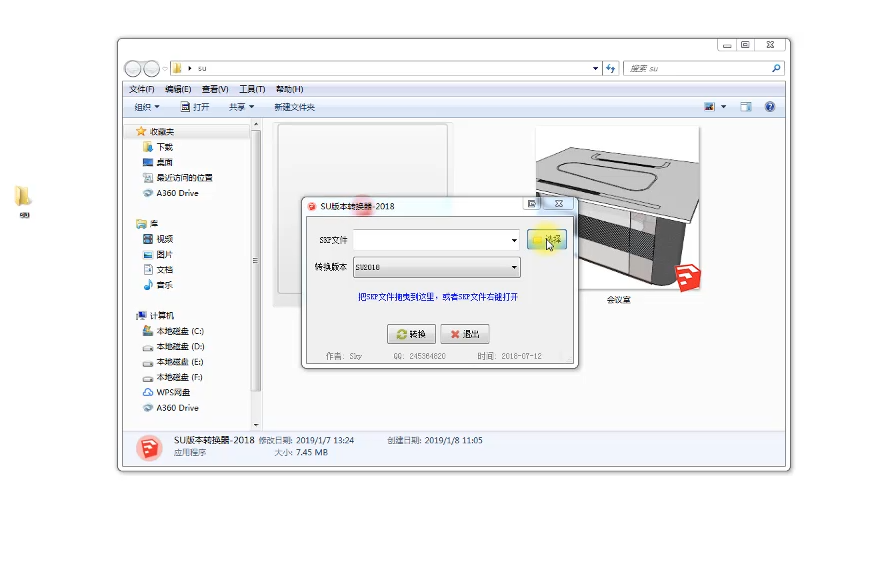Click the Open toolbar button

pyautogui.click(x=195, y=107)
